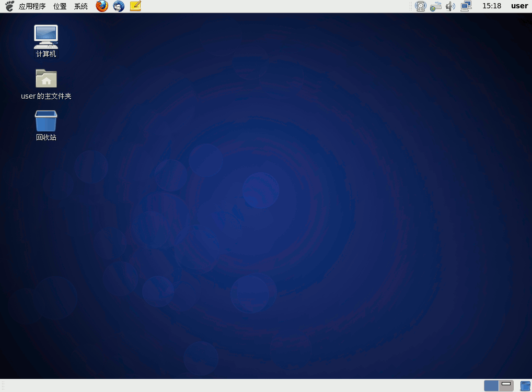Open the volume control applet
This screenshot has width=532, height=392.
point(450,6)
